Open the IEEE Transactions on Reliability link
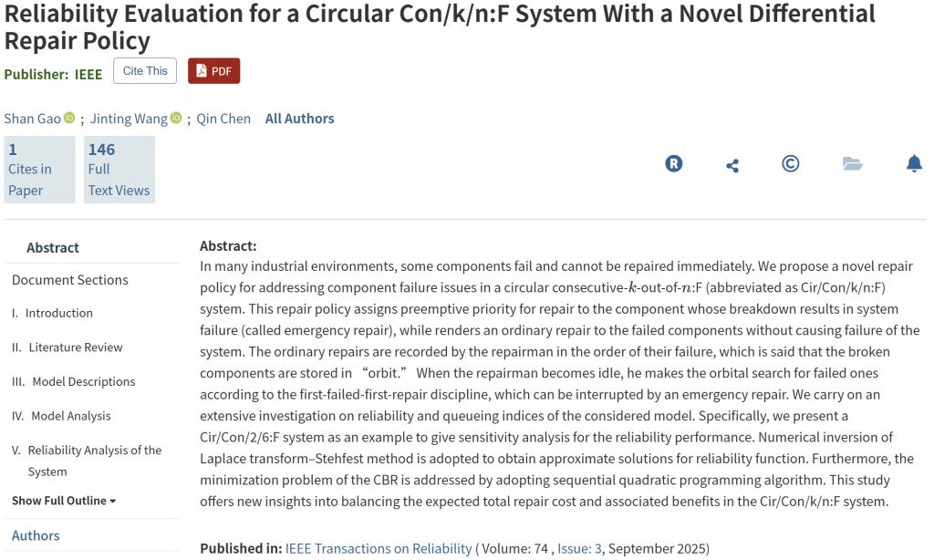The height and width of the screenshot is (560, 934). 379,548
